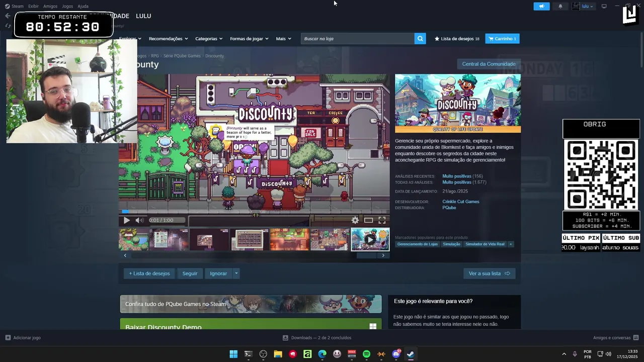
Task: Open the Carrinho shopping cart
Action: point(502,39)
